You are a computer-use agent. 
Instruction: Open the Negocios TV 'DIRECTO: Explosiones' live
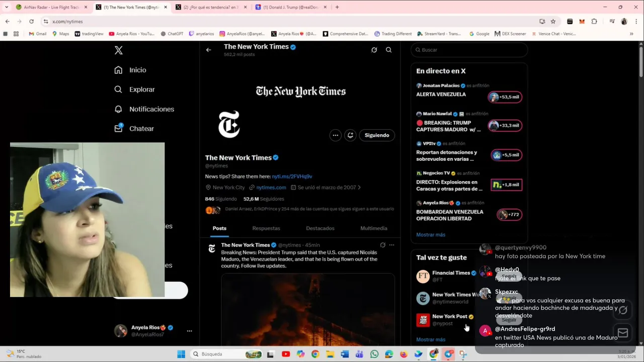(x=469, y=182)
